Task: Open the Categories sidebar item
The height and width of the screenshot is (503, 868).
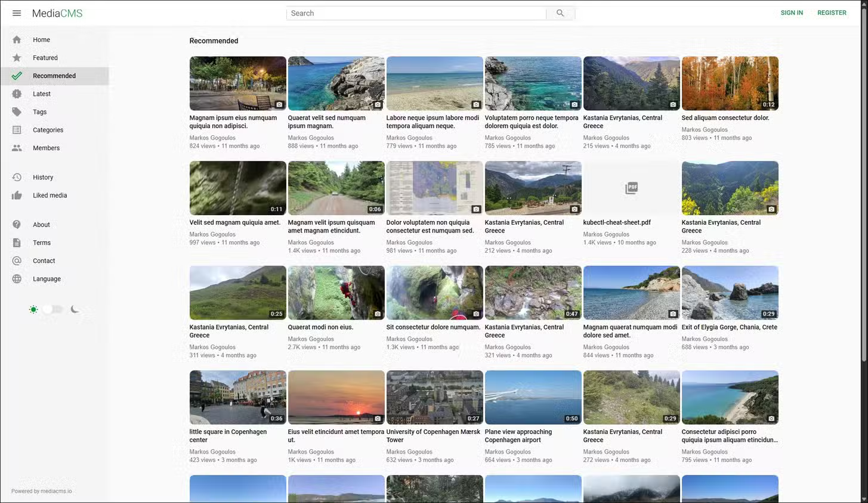Action: (x=48, y=130)
